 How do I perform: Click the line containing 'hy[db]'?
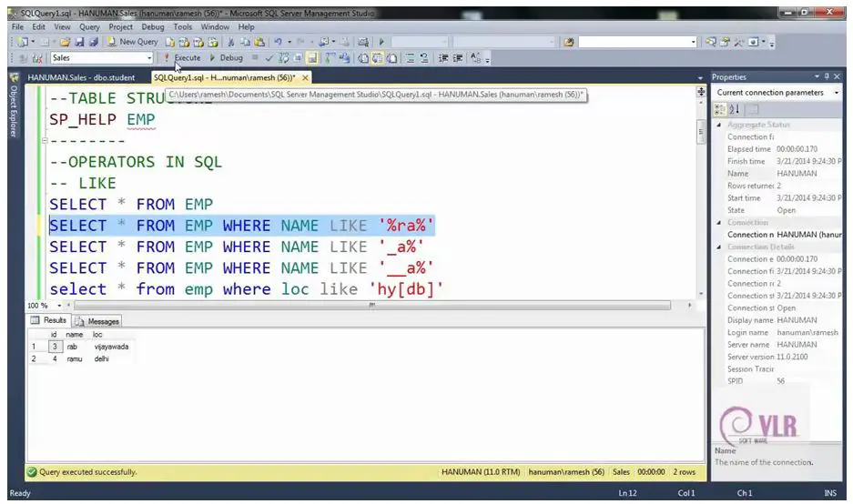(x=247, y=289)
